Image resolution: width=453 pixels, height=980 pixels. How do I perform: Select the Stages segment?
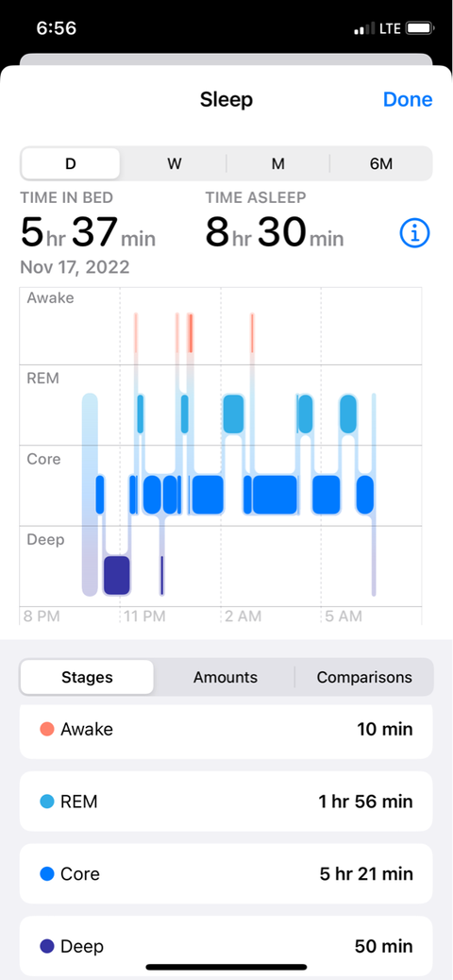point(87,677)
